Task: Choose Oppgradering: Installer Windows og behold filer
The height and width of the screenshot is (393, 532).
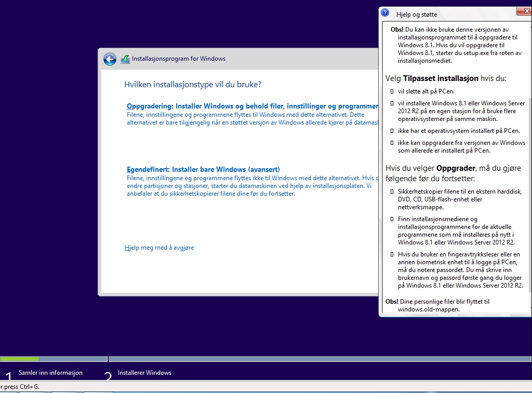Action: pos(252,106)
